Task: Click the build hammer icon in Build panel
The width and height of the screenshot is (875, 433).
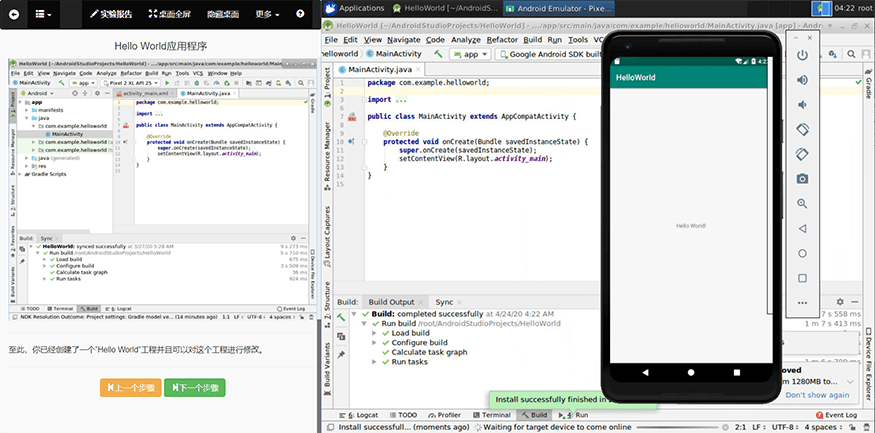Action: 341,317
